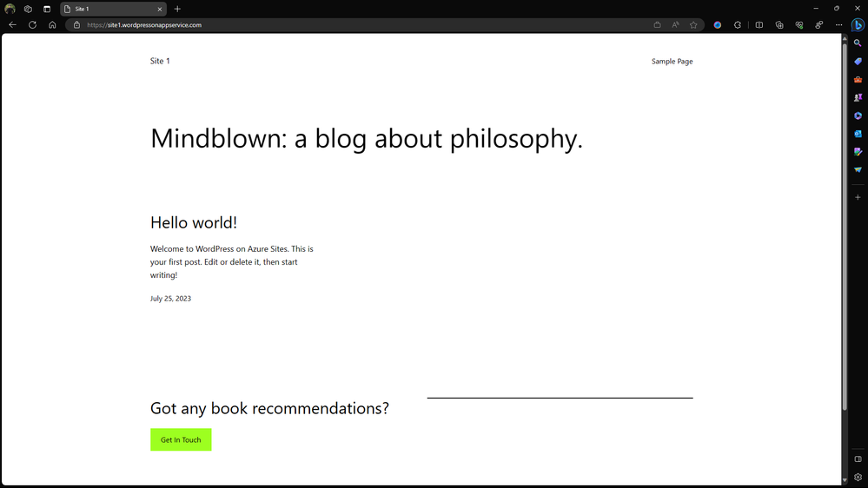Toggle the sidebar visibility icon at bottom
Screen dimensions: 868x488
pyautogui.click(x=858, y=459)
